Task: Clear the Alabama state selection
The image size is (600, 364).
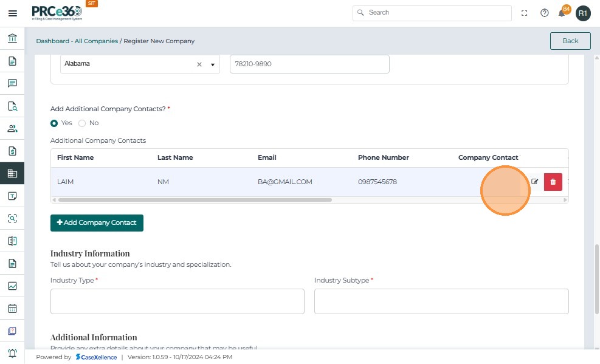Action: [199, 64]
